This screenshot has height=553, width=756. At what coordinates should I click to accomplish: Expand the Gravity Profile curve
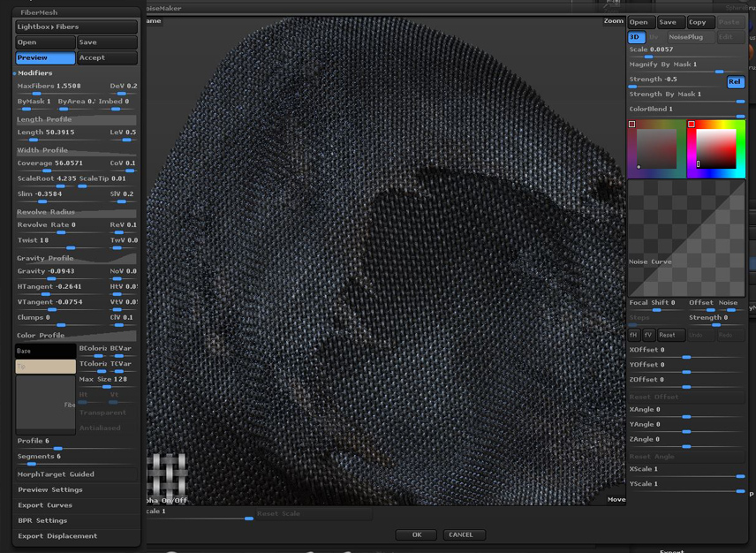pyautogui.click(x=76, y=259)
